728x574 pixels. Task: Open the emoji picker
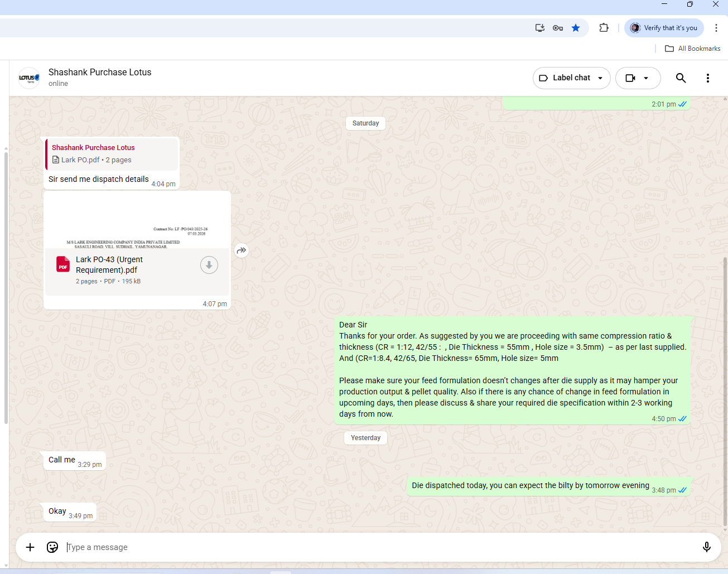click(x=52, y=547)
